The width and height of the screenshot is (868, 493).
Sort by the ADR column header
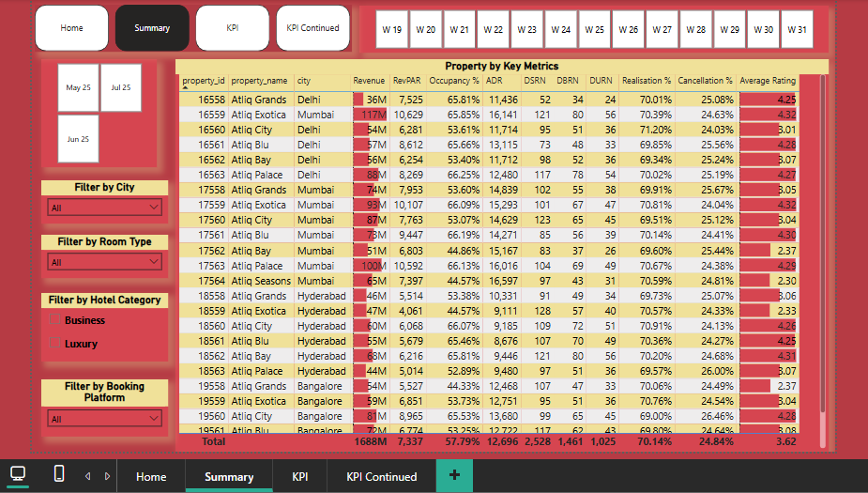click(495, 81)
